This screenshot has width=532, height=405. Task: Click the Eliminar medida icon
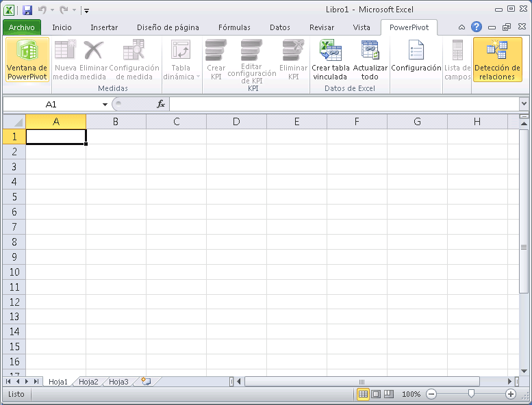(x=93, y=60)
